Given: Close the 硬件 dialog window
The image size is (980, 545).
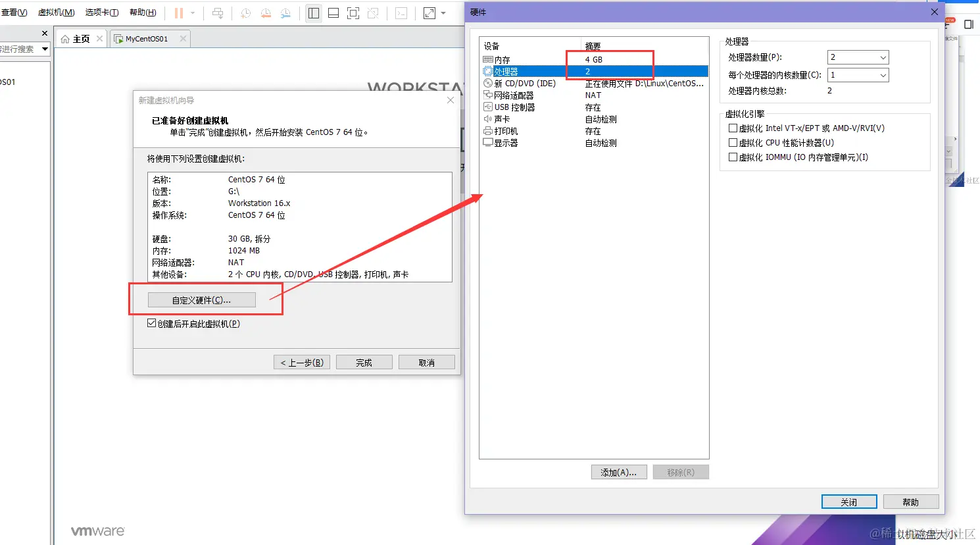Looking at the screenshot, I should 934,12.
